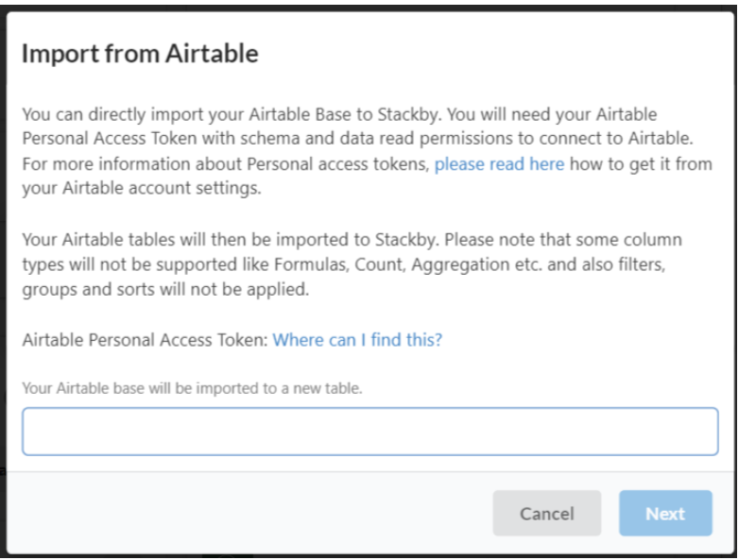Open help on finding the Airtable token

coord(357,340)
